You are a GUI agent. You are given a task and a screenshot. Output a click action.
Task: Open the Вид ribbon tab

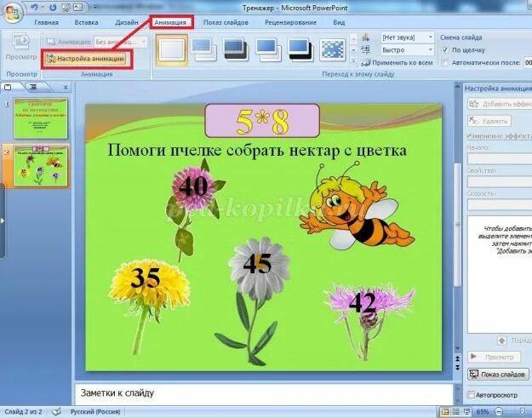[x=339, y=23]
